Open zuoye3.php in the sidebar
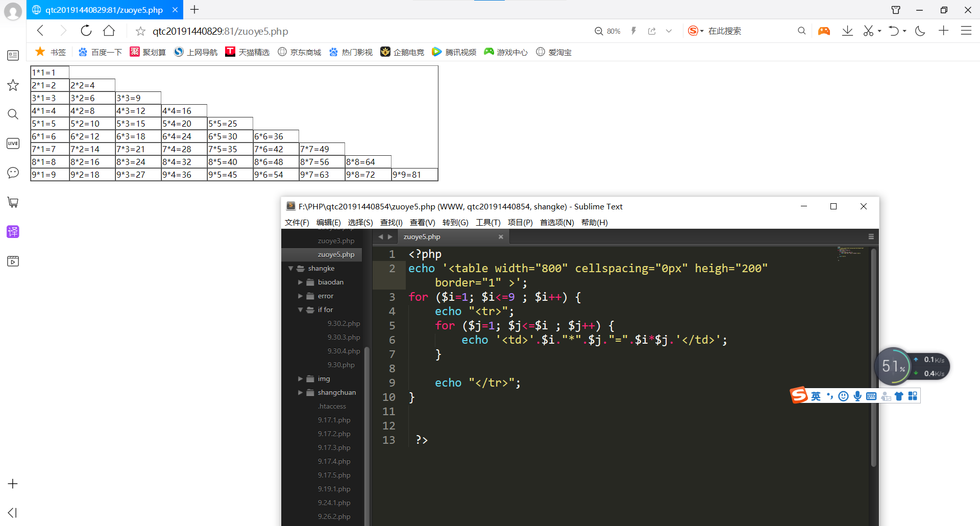 336,241
